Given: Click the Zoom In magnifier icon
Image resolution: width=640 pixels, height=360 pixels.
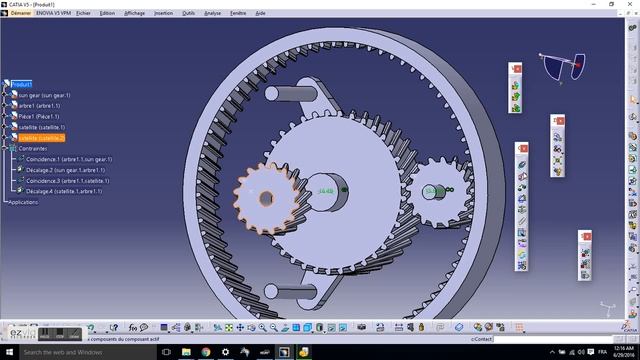Looking at the screenshot, I should pos(262,327).
